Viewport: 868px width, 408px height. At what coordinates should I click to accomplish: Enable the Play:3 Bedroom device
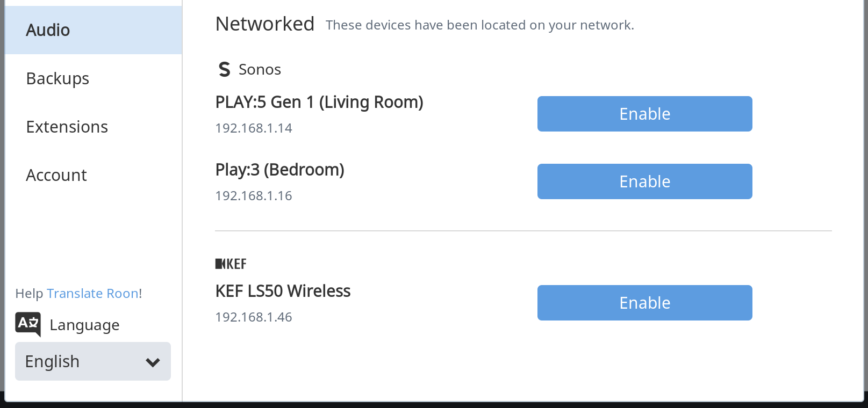(645, 181)
